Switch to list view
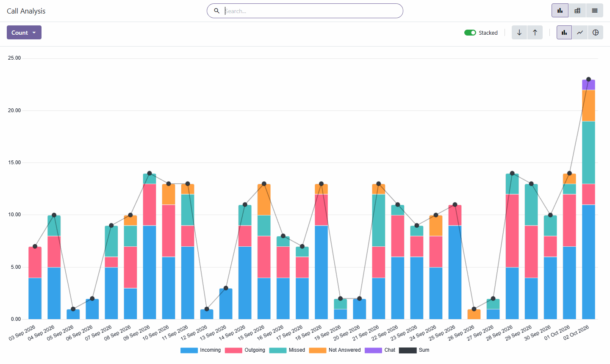 click(595, 11)
